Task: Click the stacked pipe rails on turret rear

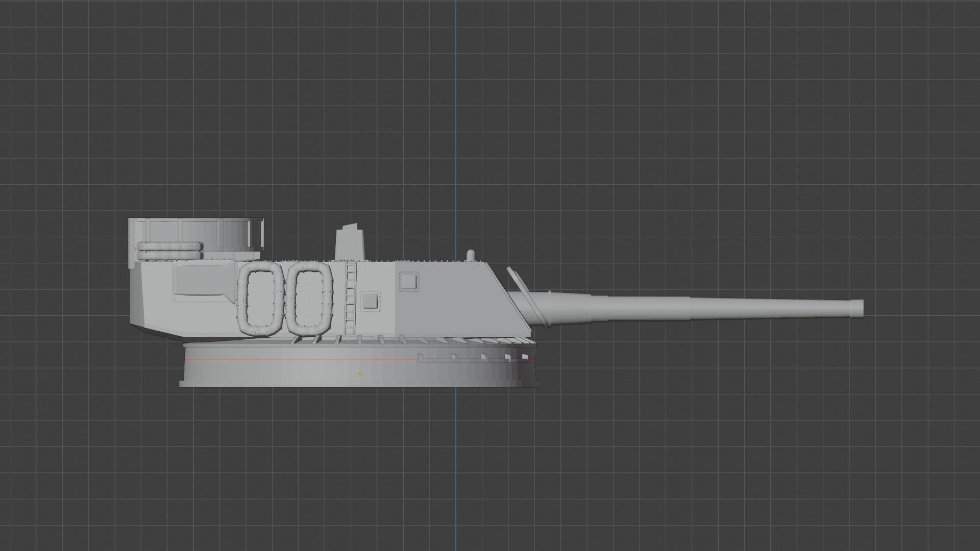Action: 168,250
